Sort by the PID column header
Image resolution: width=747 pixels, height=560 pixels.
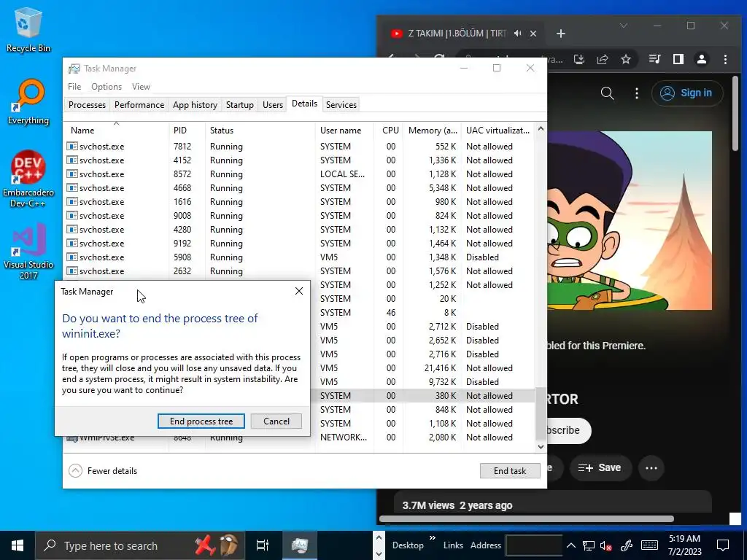point(187,130)
